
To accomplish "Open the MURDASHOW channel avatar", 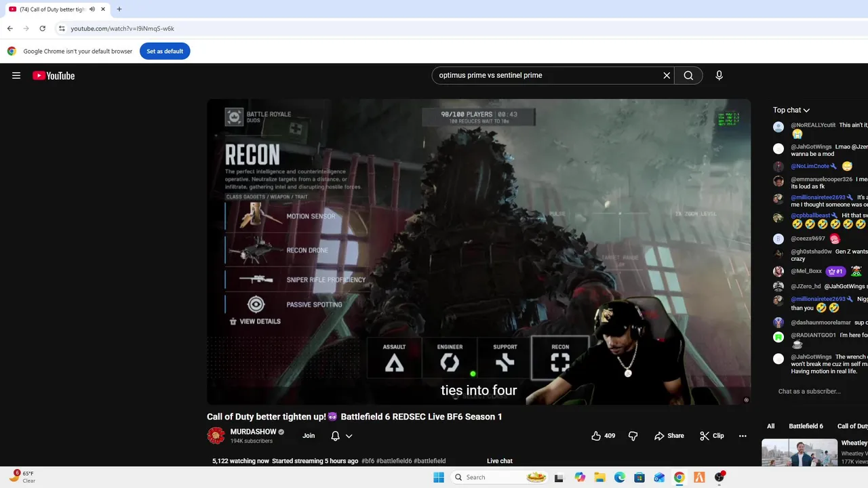I will (x=216, y=436).
